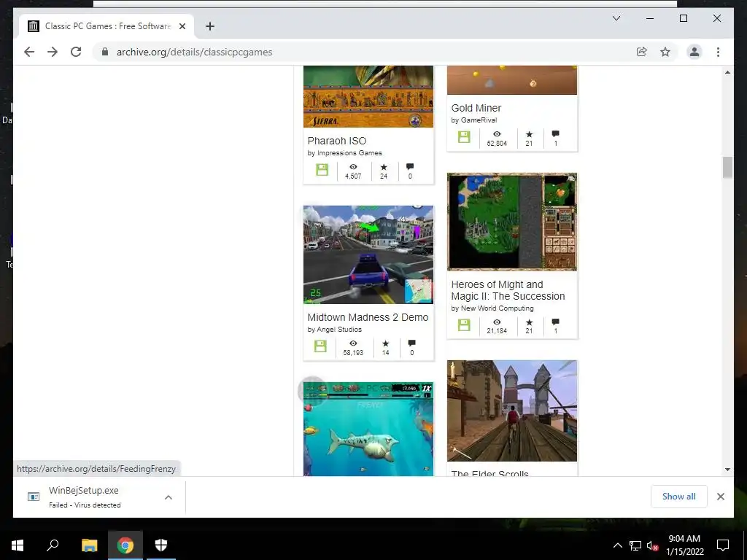Open the Elder Scrolls screenshot thumbnail

(511, 411)
